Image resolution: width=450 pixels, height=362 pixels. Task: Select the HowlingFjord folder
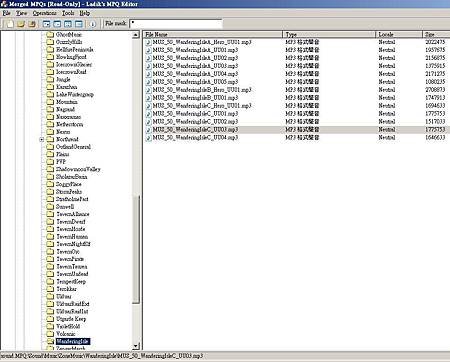coord(71,57)
